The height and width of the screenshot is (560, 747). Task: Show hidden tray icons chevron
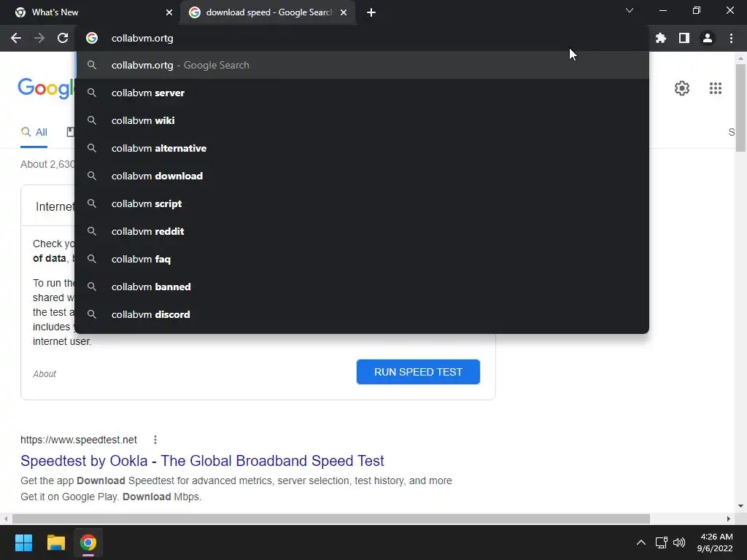pyautogui.click(x=640, y=542)
